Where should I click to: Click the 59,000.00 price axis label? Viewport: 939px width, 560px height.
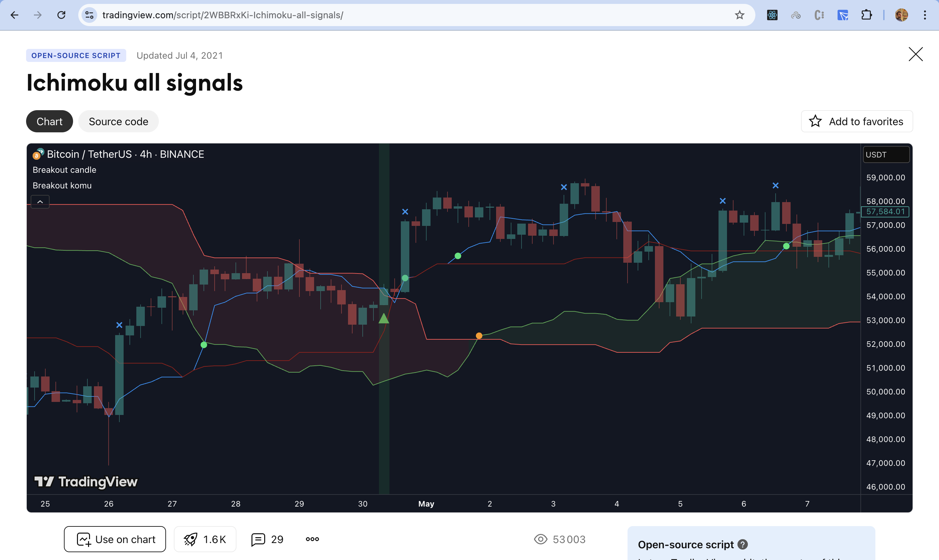pyautogui.click(x=886, y=177)
